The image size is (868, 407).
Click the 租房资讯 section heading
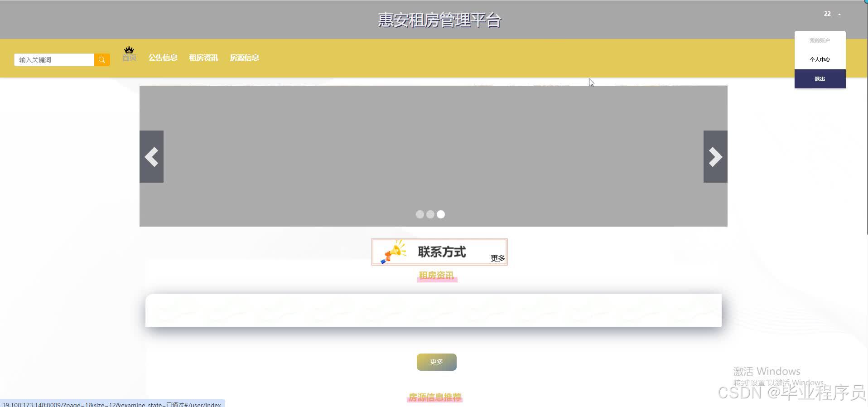[x=437, y=276]
